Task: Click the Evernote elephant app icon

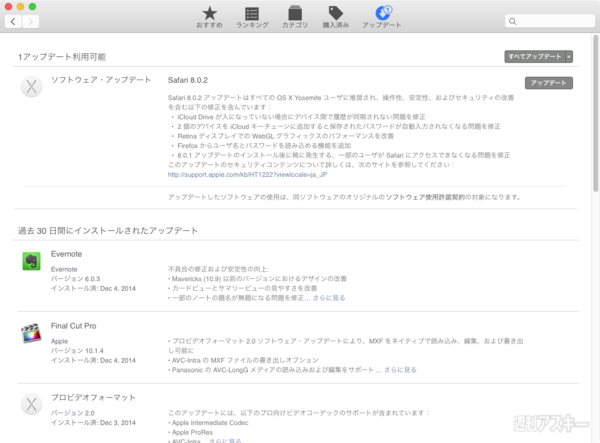Action: pyautogui.click(x=31, y=261)
